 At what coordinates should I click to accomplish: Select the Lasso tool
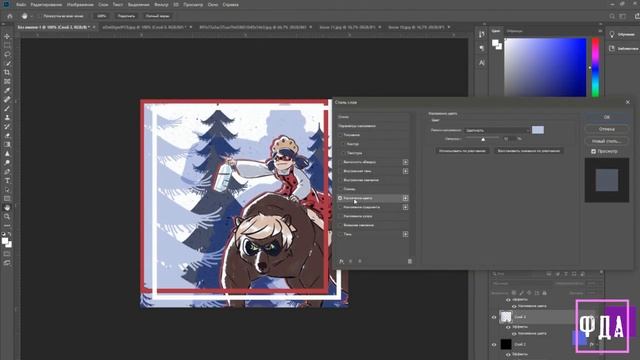coord(7,54)
